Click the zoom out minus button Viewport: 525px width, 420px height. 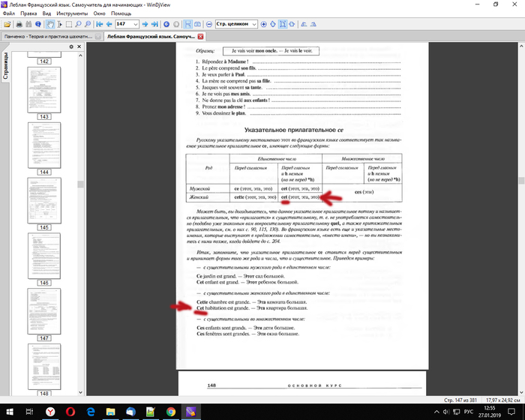[209, 24]
